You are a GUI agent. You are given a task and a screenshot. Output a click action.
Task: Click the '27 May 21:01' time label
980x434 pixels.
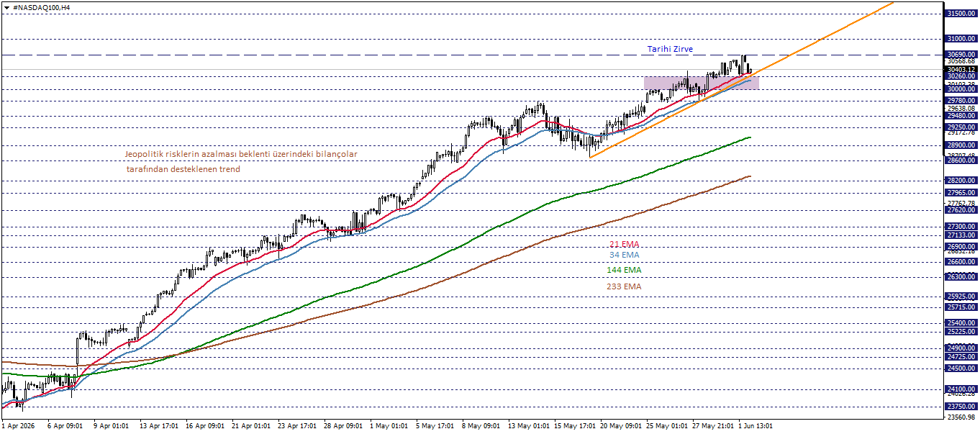tap(714, 426)
